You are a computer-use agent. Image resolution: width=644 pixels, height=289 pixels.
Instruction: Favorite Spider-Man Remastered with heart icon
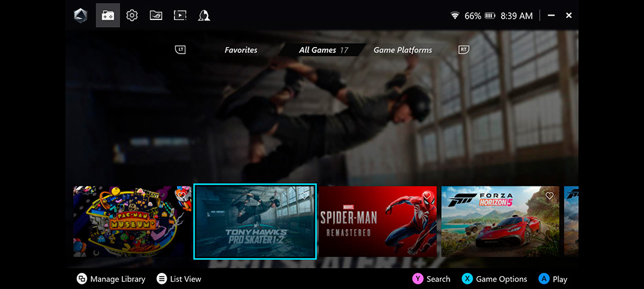[x=427, y=195]
